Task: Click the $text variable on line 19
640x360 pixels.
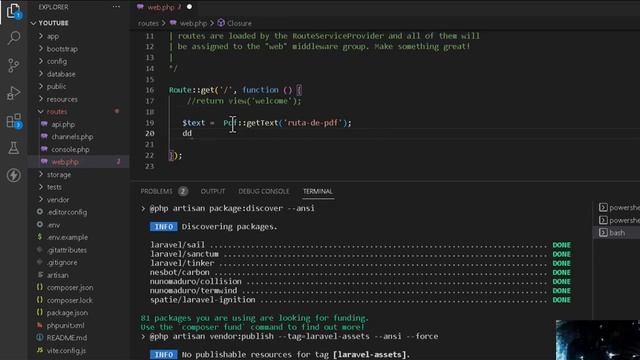Action: pos(193,123)
